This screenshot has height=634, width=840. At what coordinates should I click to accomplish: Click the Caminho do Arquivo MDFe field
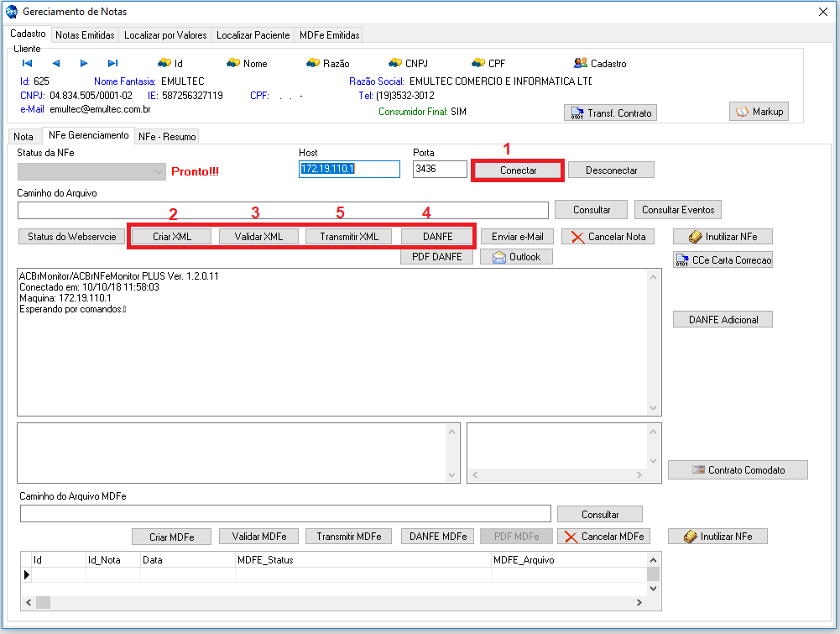pyautogui.click(x=285, y=514)
